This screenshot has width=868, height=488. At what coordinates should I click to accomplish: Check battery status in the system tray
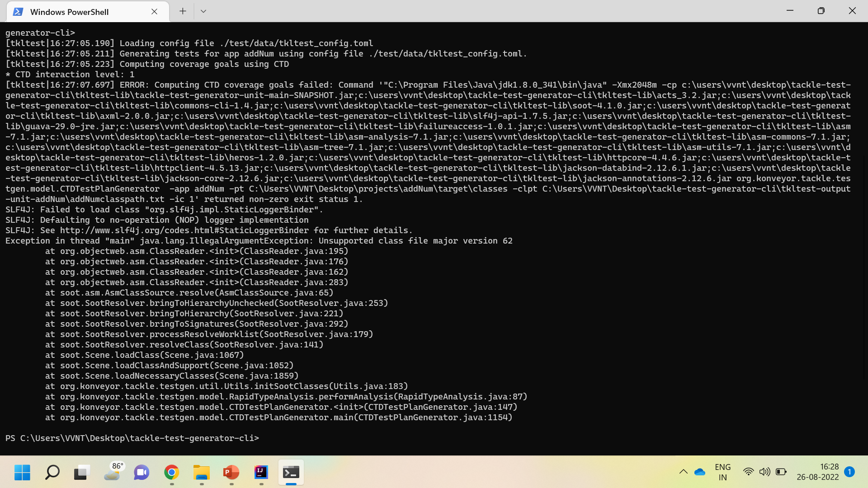pos(782,472)
